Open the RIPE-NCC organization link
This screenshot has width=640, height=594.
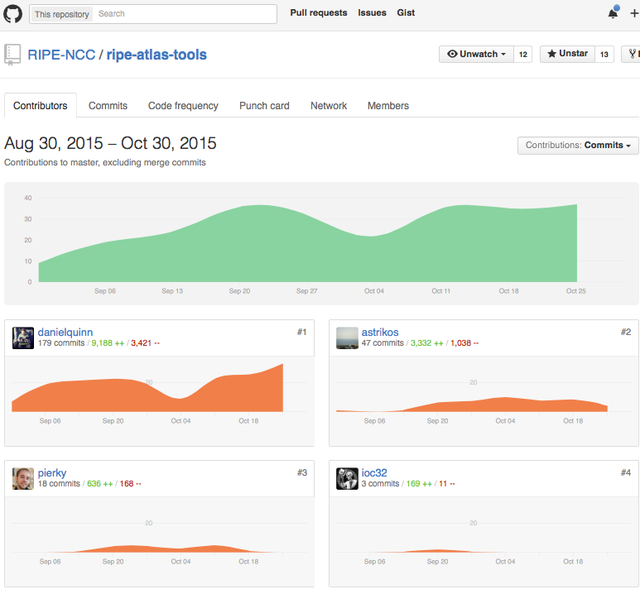(x=61, y=55)
